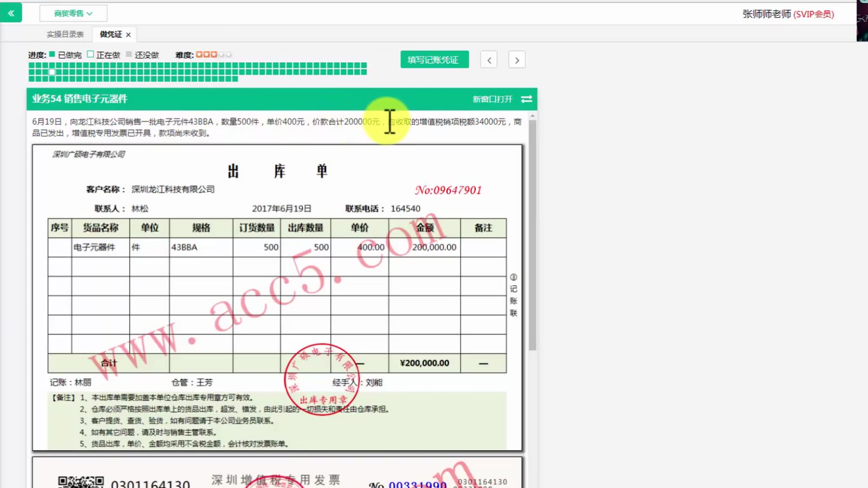Viewport: 868px width, 488px height.
Task: Go to the previous task with left arrow
Action: 489,60
